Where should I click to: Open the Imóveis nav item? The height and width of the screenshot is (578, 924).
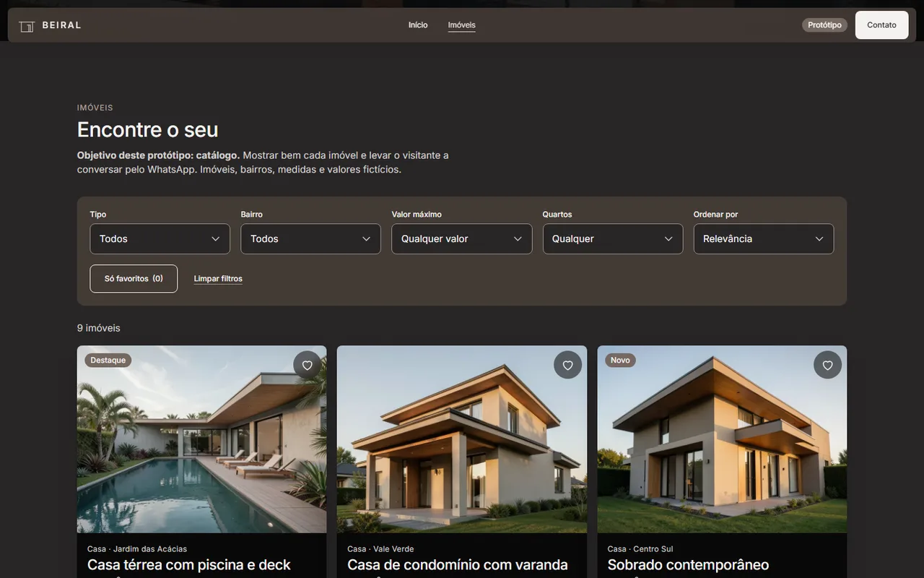[x=461, y=25]
